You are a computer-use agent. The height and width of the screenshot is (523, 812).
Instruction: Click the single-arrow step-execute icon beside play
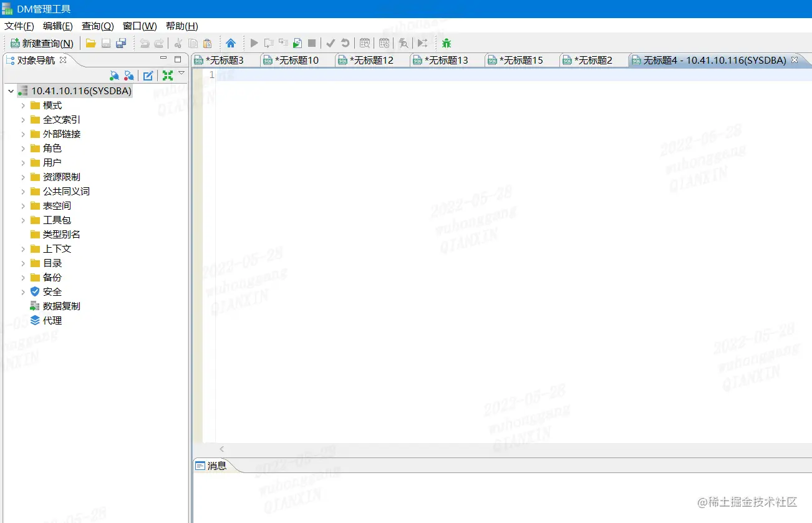click(x=269, y=43)
